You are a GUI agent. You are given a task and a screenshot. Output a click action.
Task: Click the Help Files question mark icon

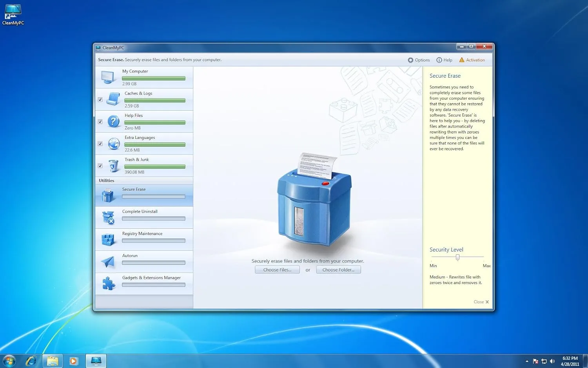coord(114,122)
